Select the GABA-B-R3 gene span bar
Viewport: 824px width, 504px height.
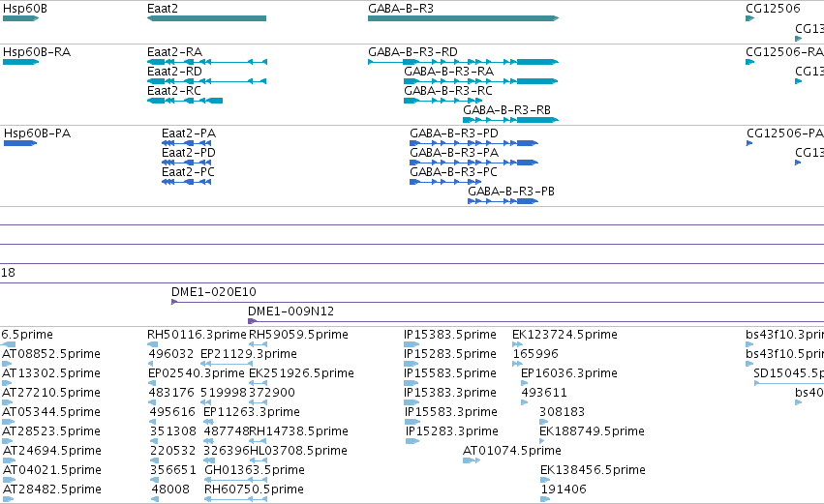[x=464, y=18]
